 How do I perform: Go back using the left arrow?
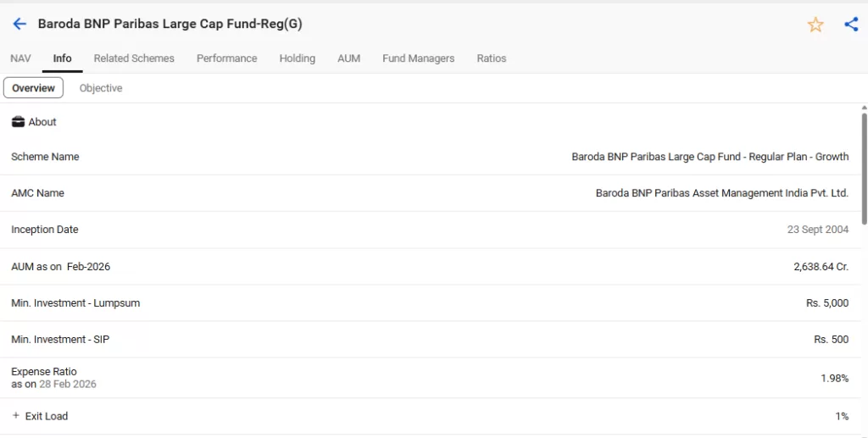point(19,24)
